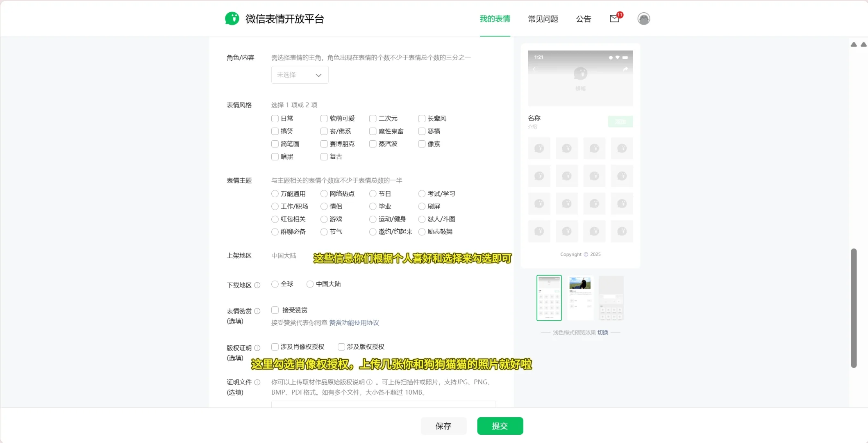The width and height of the screenshot is (868, 443).
Task: Click the info icon beside 表情赞赏
Action: click(x=257, y=311)
